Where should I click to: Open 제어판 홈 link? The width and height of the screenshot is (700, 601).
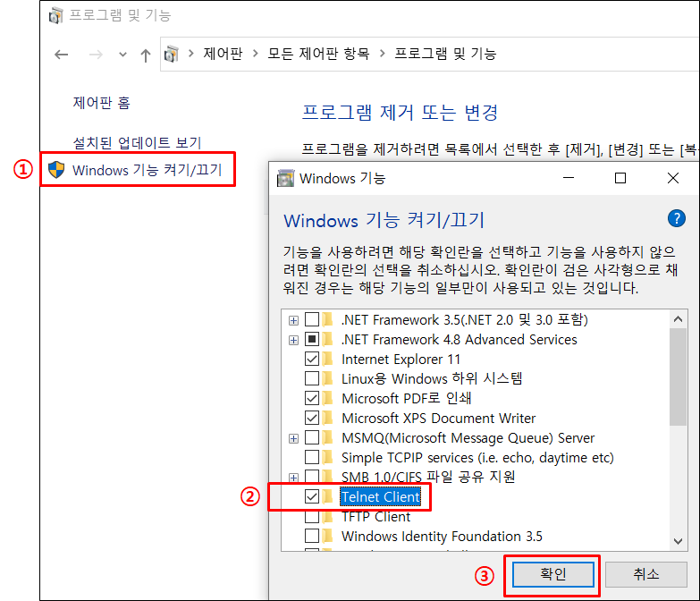point(101,103)
